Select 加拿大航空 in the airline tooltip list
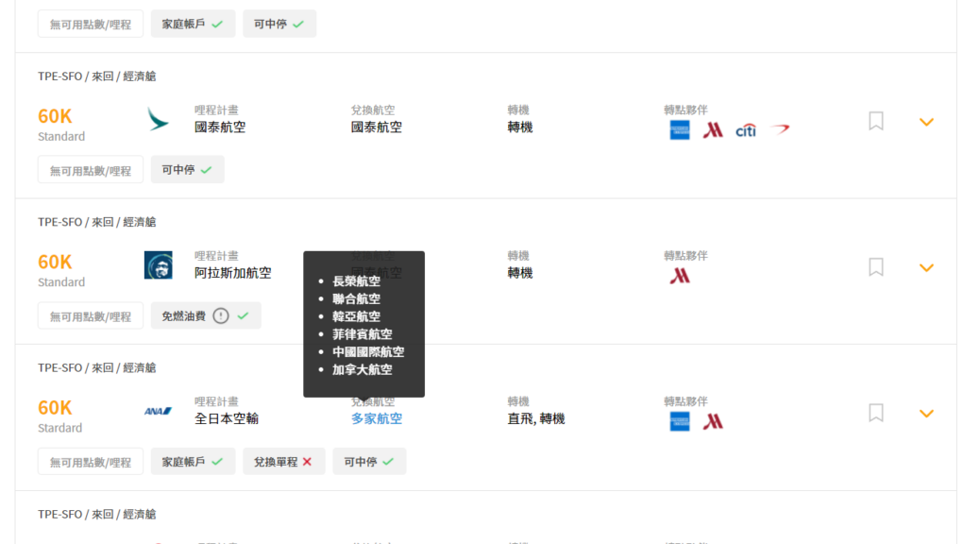The image size is (980, 544). [x=363, y=369]
